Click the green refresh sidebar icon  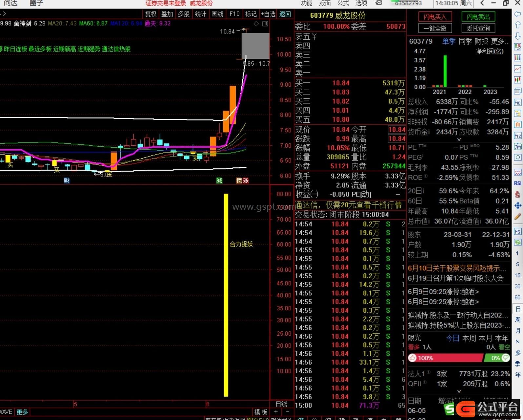517,242
